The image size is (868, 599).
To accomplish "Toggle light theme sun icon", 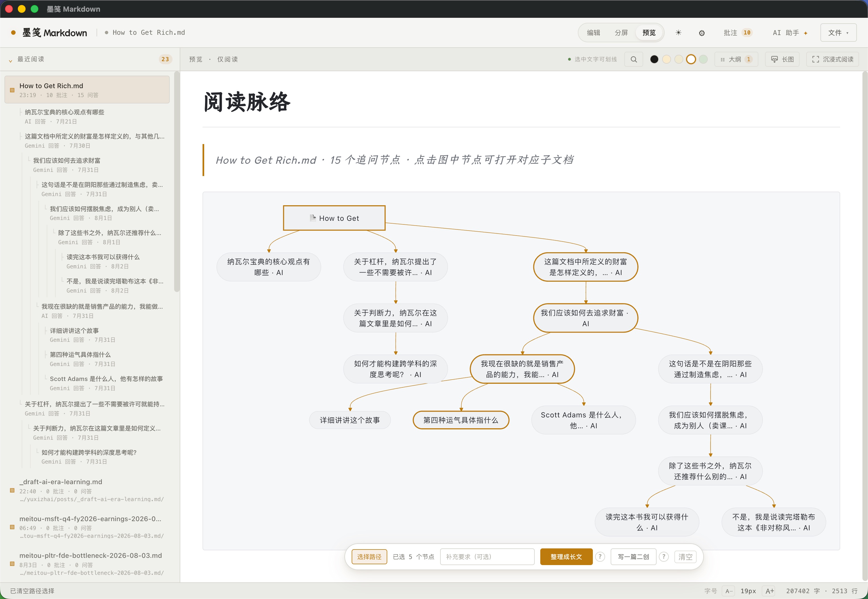I will tap(678, 33).
